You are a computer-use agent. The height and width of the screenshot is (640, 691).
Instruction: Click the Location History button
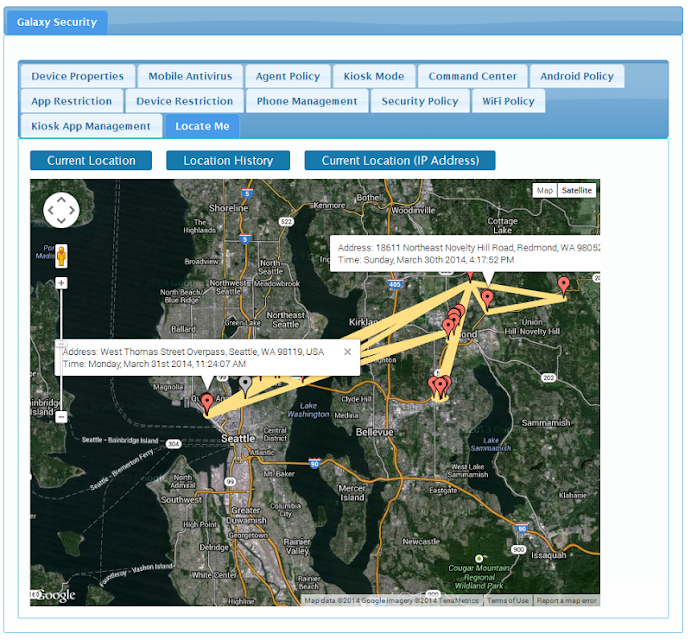(x=228, y=160)
